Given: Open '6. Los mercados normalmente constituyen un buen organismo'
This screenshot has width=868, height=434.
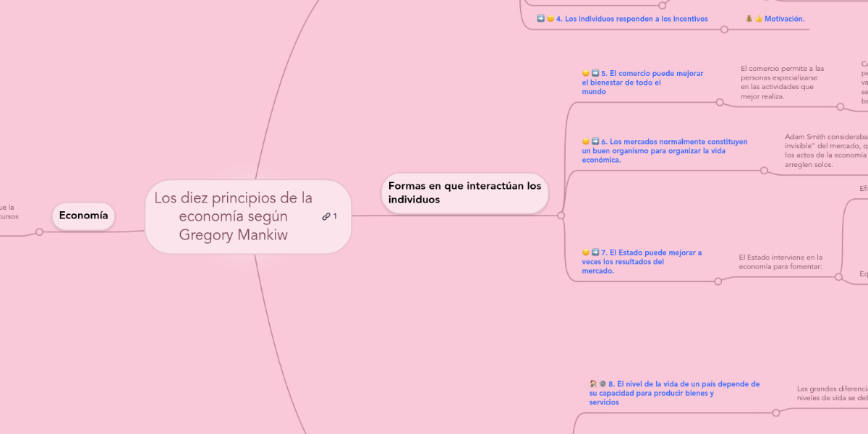Looking at the screenshot, I should (665, 150).
